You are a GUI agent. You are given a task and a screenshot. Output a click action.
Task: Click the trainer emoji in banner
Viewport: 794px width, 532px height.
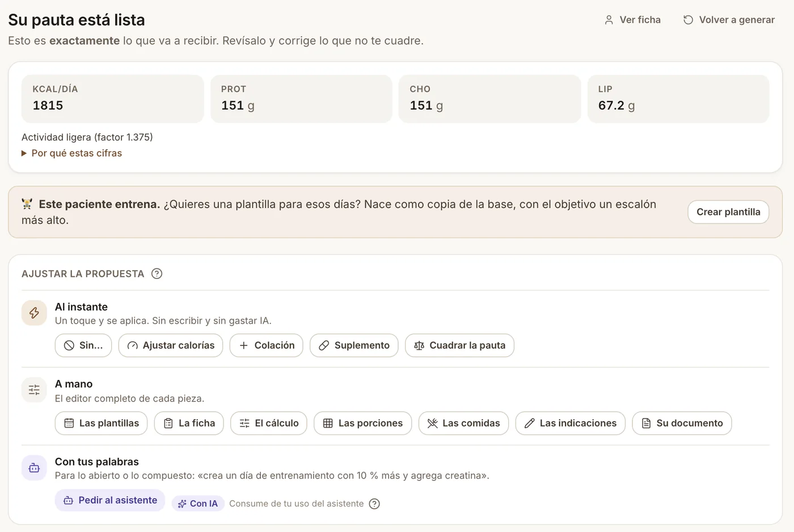pyautogui.click(x=27, y=204)
